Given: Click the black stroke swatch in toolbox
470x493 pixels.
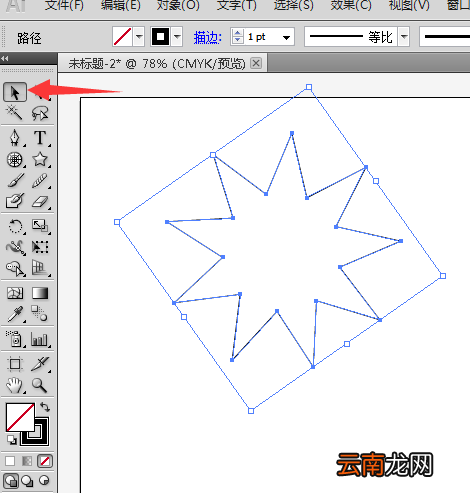Looking at the screenshot, I should pos(35,432).
